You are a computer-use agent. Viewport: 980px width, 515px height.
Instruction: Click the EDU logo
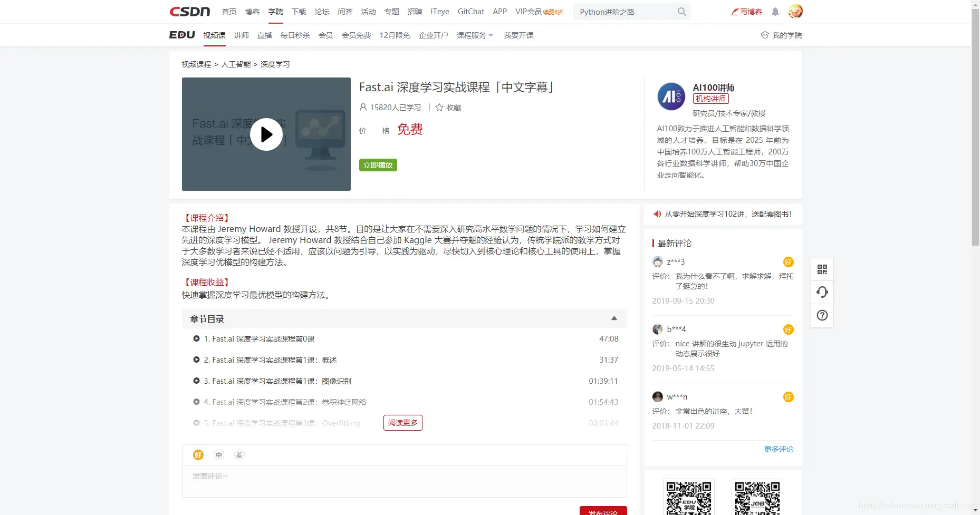click(182, 35)
